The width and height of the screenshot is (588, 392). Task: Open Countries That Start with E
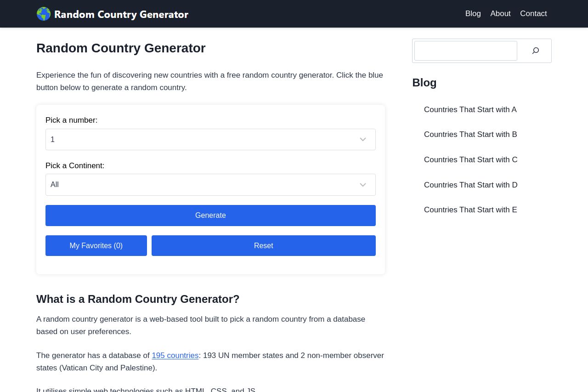coord(470,210)
